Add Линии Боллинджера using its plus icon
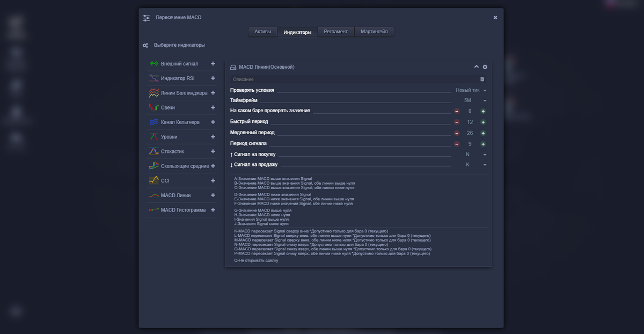644x334 pixels. click(213, 93)
